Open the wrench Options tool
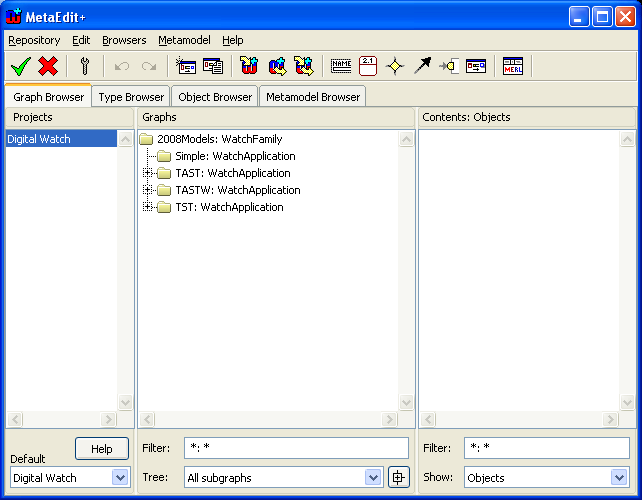The height and width of the screenshot is (500, 642). (85, 66)
